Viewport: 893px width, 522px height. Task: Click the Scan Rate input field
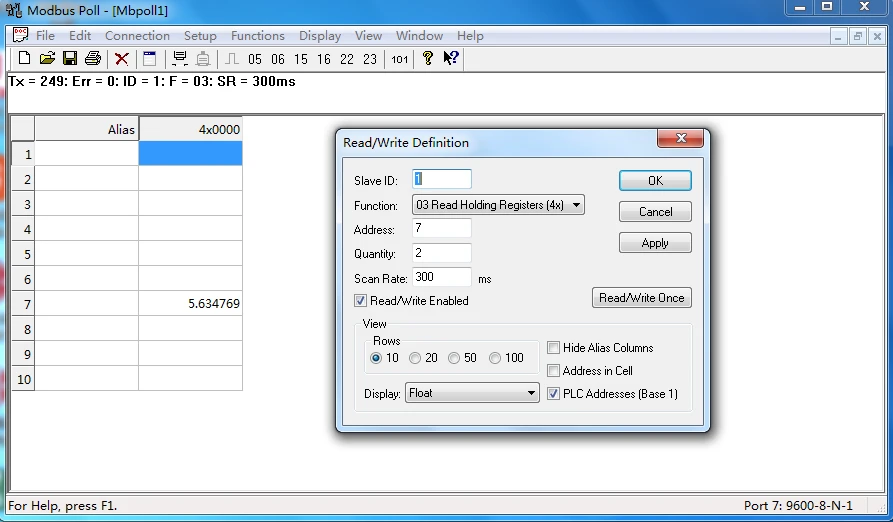point(441,277)
